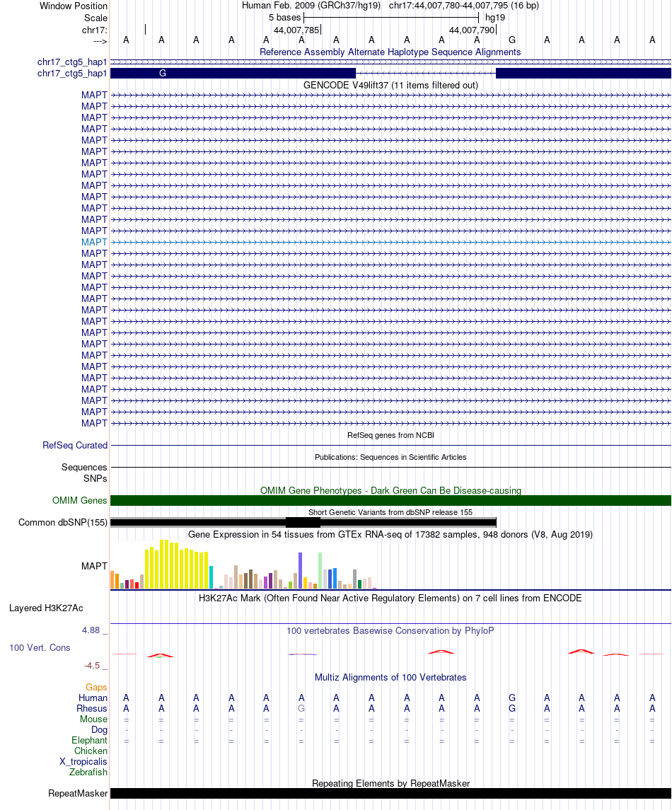Open the GTEx 'Gene Expression in 54 tissues' title
The image size is (672, 810).
pyautogui.click(x=390, y=534)
